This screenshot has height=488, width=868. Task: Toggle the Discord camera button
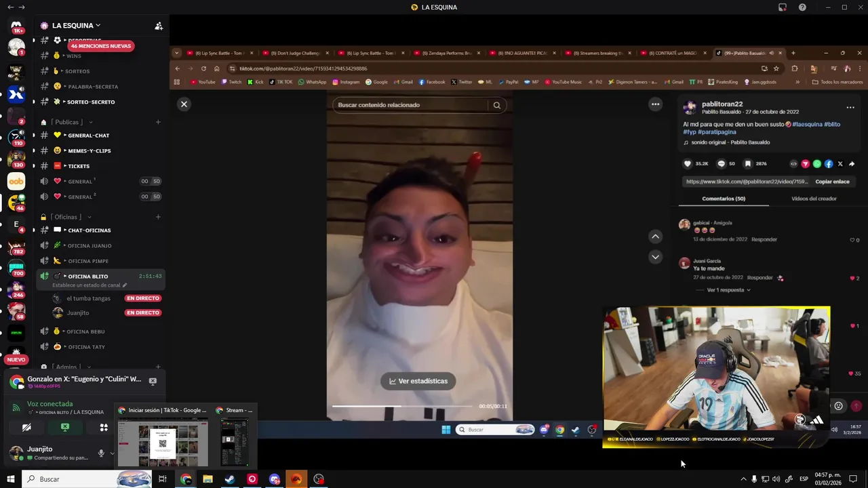26,428
